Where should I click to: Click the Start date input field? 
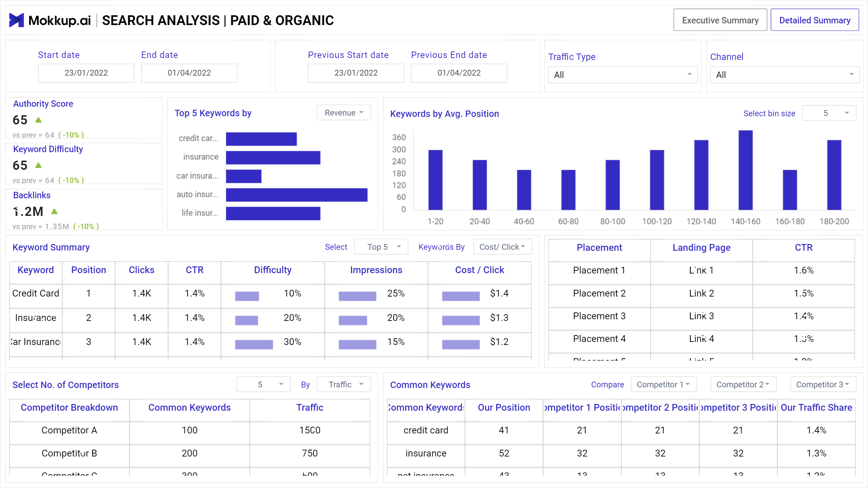(x=86, y=73)
